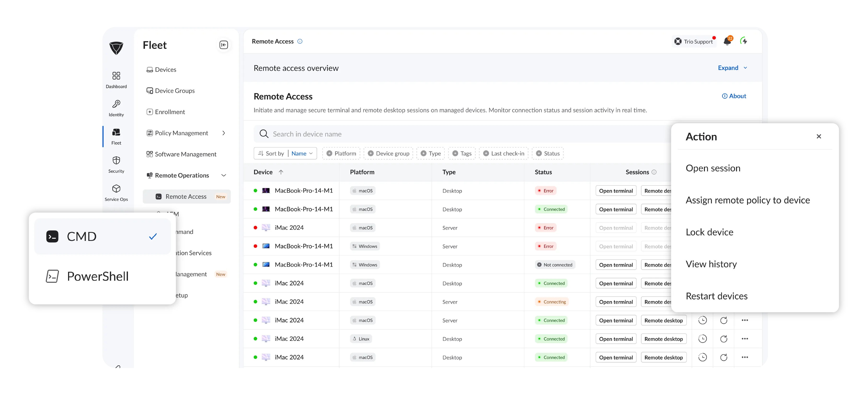Screen dimensions: 868x395
Task: Click the Connecting status badge
Action: point(552,302)
